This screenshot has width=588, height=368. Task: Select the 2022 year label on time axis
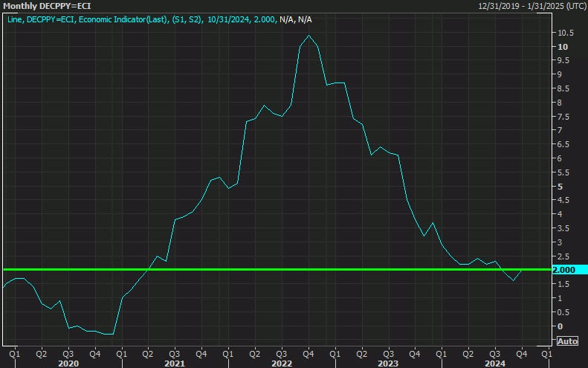[281, 363]
